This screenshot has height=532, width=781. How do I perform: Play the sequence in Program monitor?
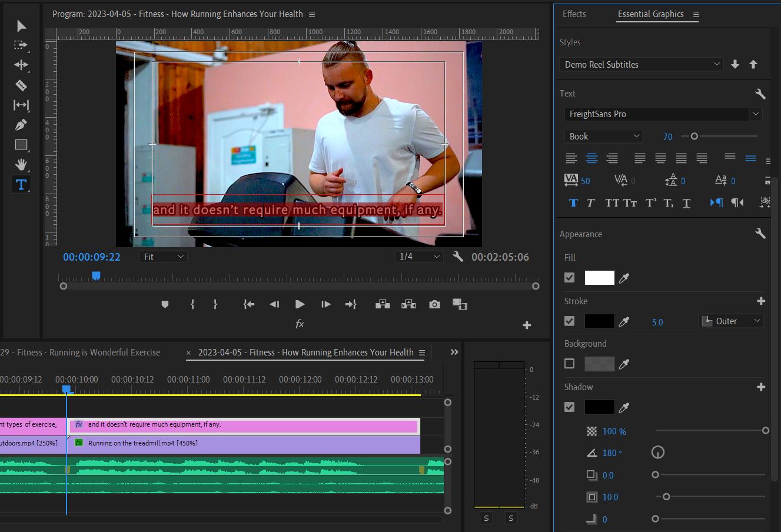click(300, 304)
